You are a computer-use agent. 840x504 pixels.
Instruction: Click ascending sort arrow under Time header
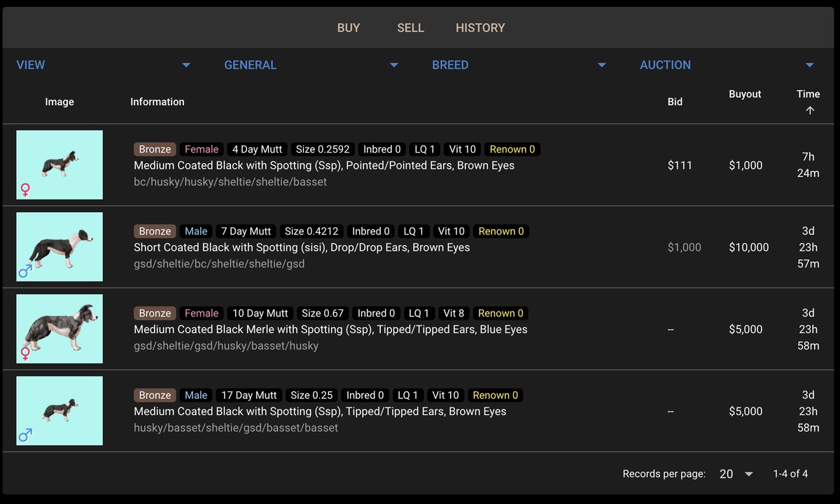(809, 110)
